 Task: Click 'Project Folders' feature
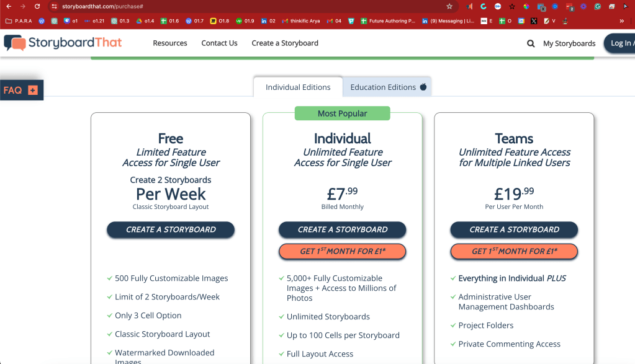pos(486,325)
